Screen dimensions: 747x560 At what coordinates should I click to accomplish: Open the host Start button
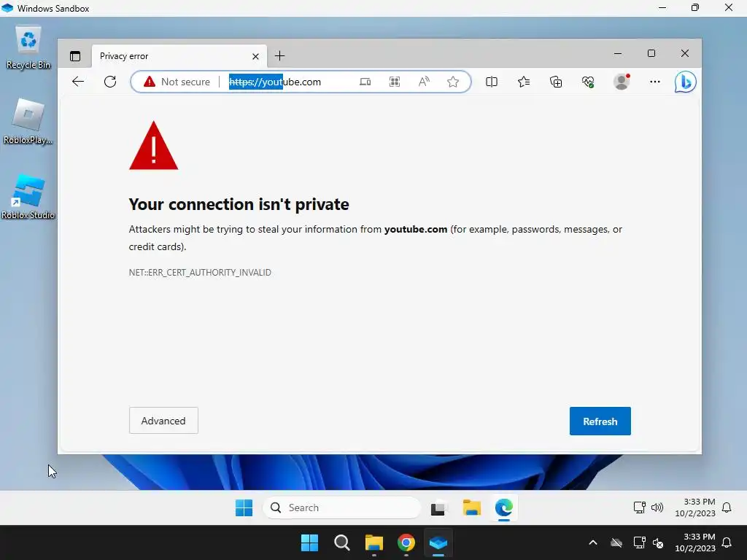(x=309, y=542)
